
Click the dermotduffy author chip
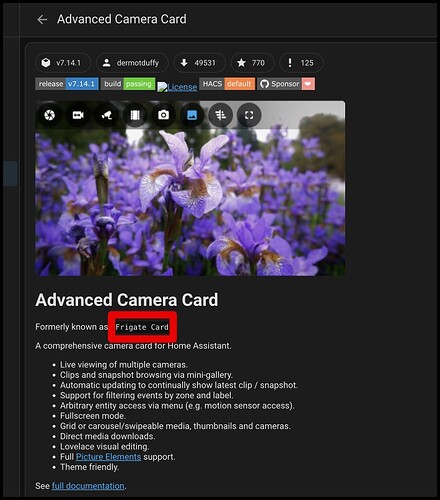132,63
